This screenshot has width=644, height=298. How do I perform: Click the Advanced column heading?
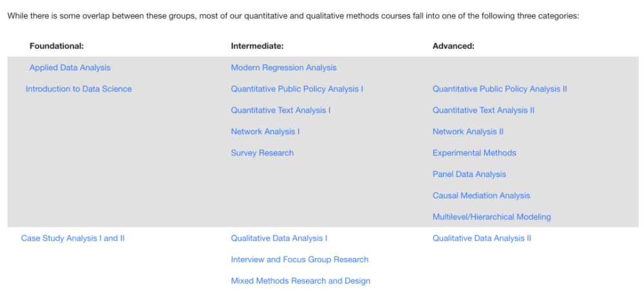point(453,46)
